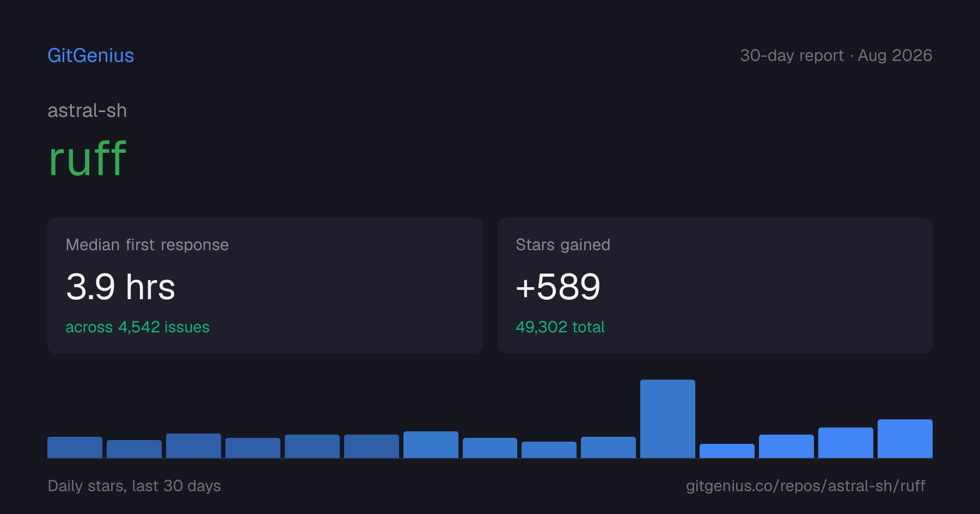Click the "+589" stars value
This screenshot has height=514, width=980.
pos(558,287)
